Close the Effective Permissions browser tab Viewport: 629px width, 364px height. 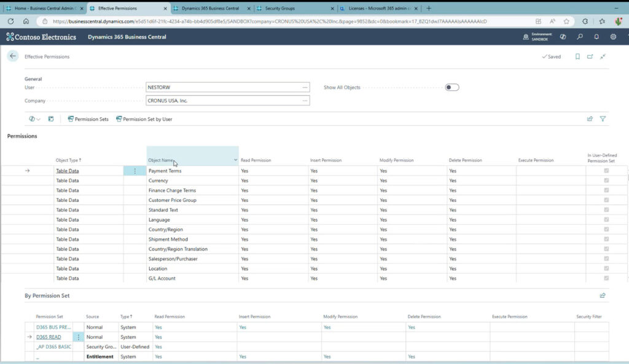pyautogui.click(x=165, y=9)
